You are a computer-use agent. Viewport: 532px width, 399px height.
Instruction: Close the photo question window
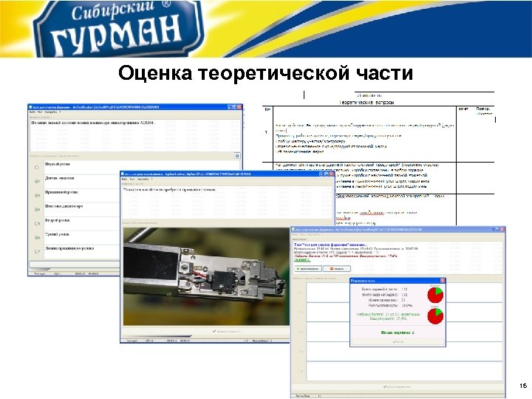(x=332, y=174)
